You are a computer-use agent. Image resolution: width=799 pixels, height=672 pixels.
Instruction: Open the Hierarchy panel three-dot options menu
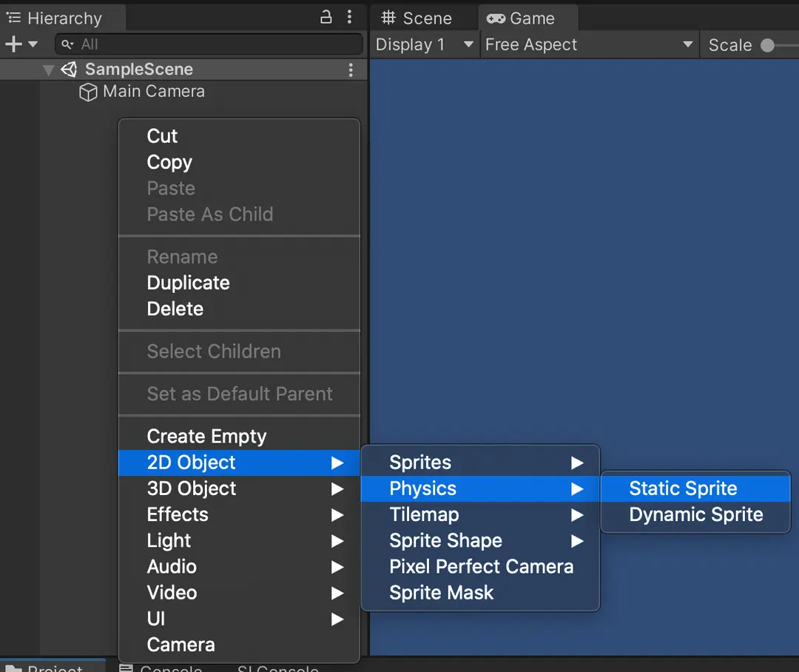tap(349, 17)
